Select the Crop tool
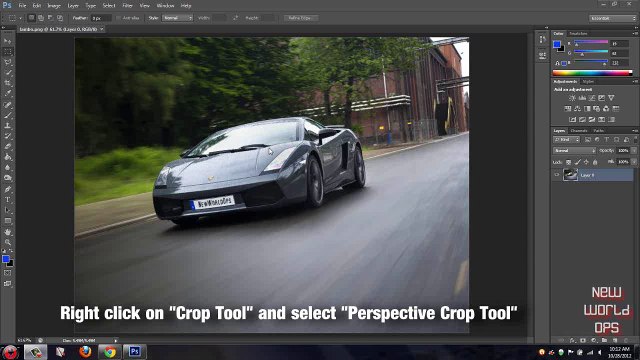Viewport: 640px width, 360px height. click(8, 83)
